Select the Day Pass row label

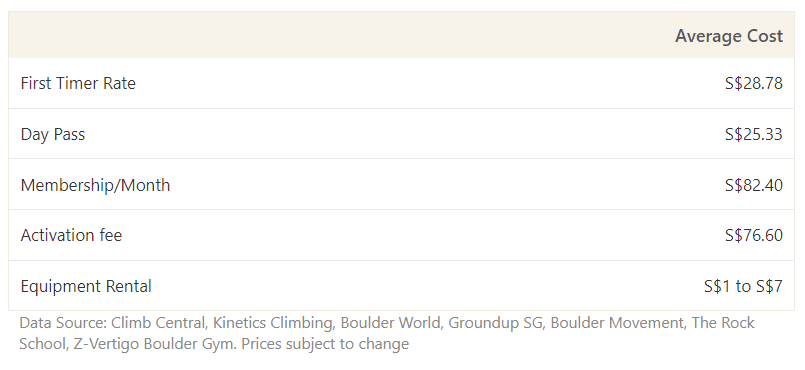[53, 134]
